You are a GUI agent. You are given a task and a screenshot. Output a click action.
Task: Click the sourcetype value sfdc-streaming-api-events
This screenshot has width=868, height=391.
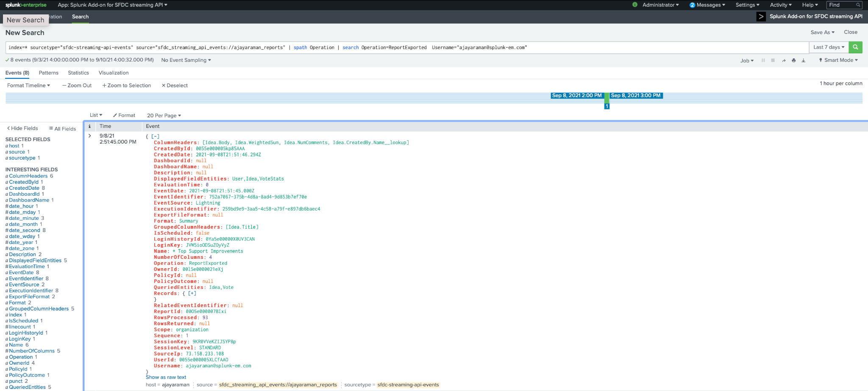(408, 385)
